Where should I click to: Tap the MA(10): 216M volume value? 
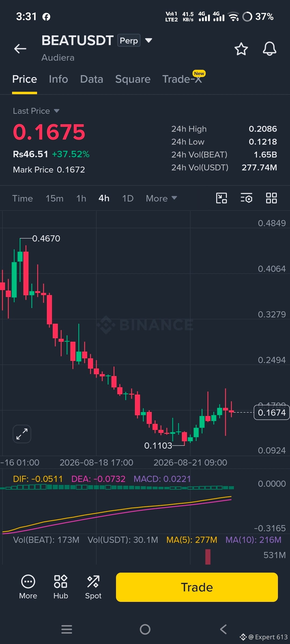pyautogui.click(x=253, y=540)
